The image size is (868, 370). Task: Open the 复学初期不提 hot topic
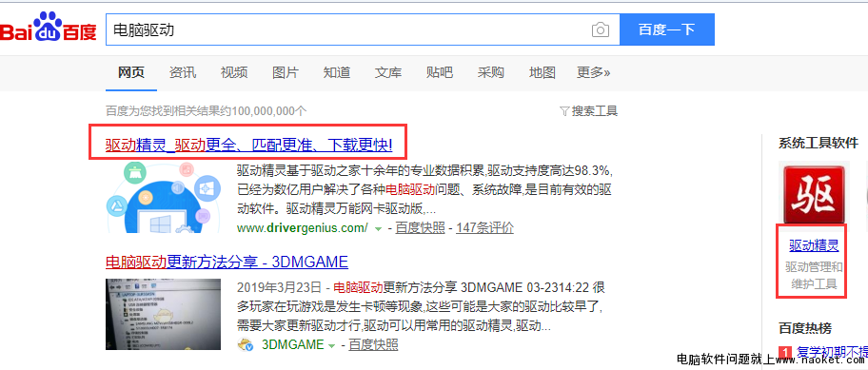click(x=832, y=352)
